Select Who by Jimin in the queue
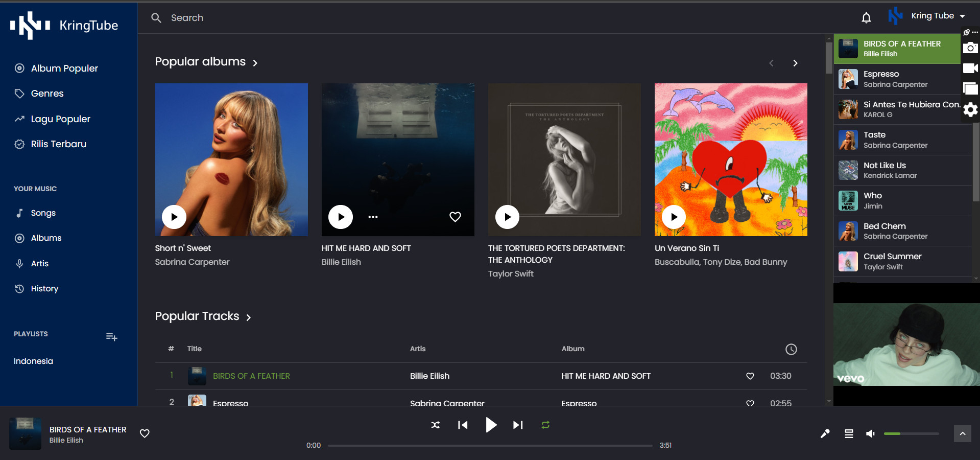980x460 pixels. tap(903, 201)
